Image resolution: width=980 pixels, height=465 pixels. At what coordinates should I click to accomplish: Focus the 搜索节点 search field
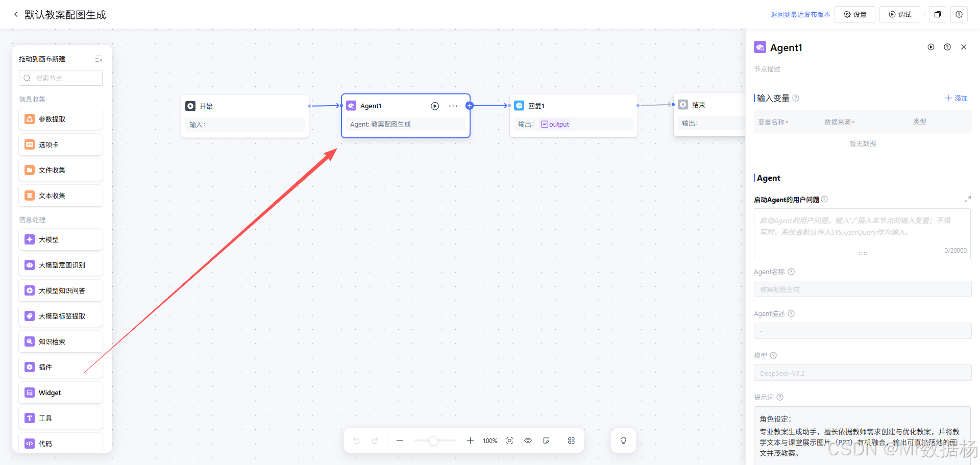pyautogui.click(x=61, y=78)
